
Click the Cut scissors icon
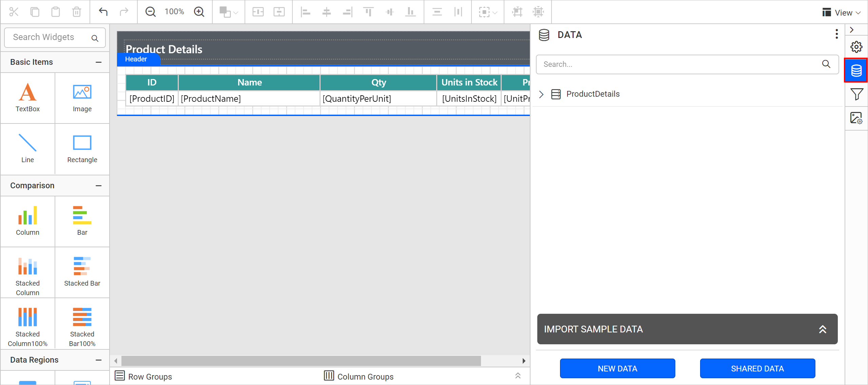(x=14, y=12)
